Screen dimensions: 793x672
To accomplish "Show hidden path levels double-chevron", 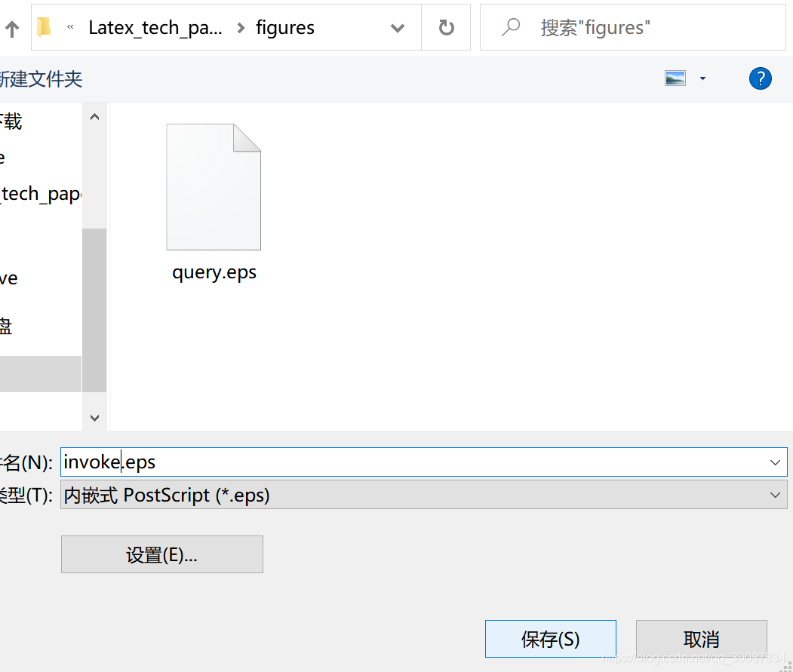I will pos(70,27).
